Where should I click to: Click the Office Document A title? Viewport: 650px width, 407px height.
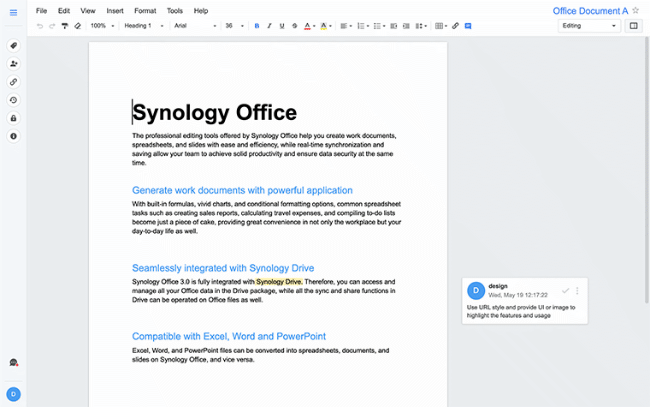[x=590, y=11]
